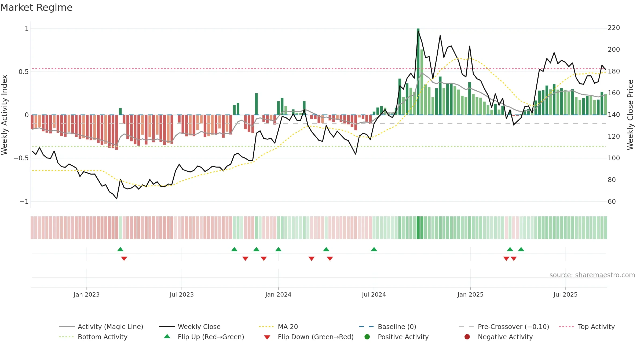The image size is (644, 362).
Task: Click the green Flip Up triangle legend icon
Action: (167, 336)
